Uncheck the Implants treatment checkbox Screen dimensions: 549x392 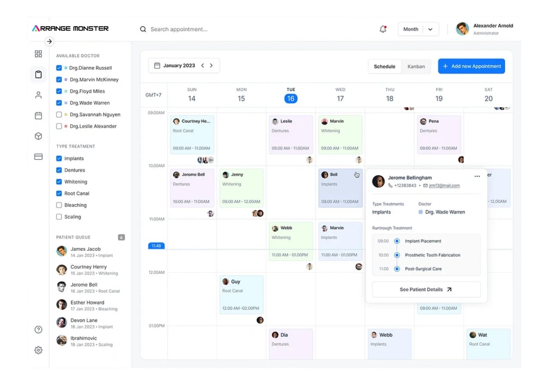click(59, 158)
